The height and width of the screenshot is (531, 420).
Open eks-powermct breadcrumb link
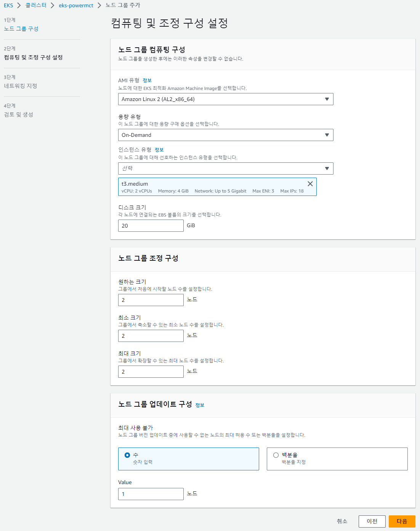[x=76, y=5]
